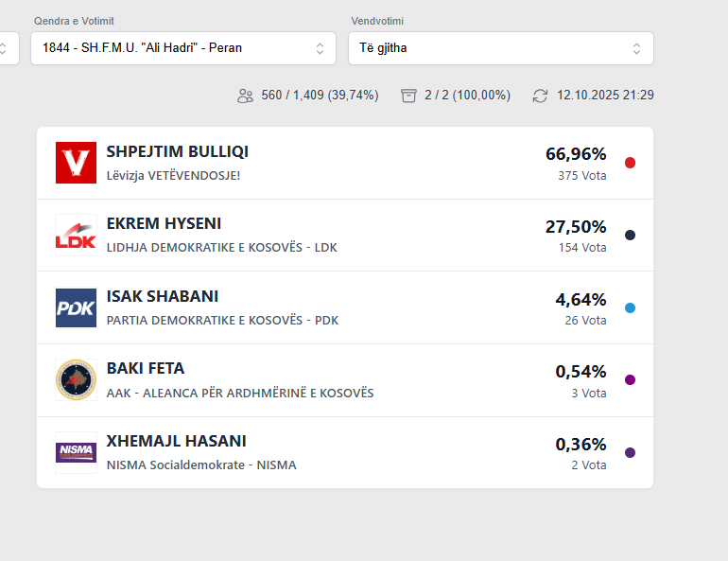Click Xhemajl Hasani candidate name

point(176,441)
